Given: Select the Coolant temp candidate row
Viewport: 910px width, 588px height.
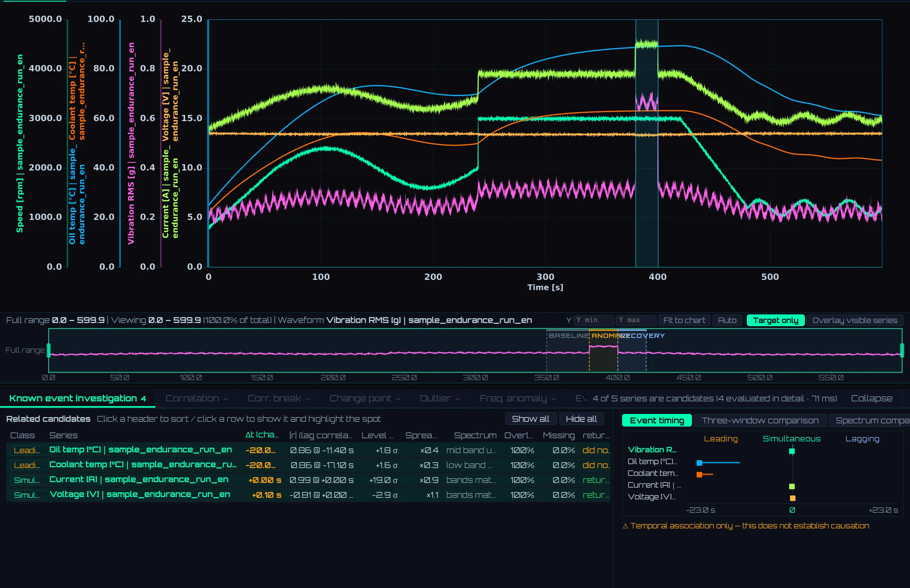Looking at the screenshot, I should coord(308,465).
